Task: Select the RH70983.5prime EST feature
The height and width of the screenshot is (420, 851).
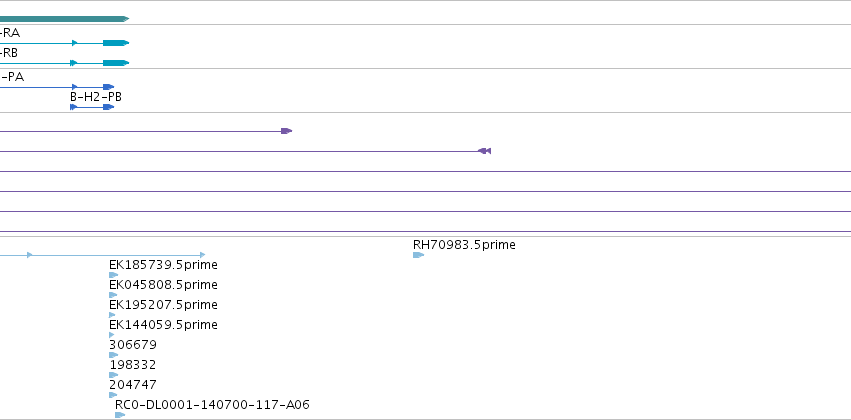Action: (x=464, y=245)
